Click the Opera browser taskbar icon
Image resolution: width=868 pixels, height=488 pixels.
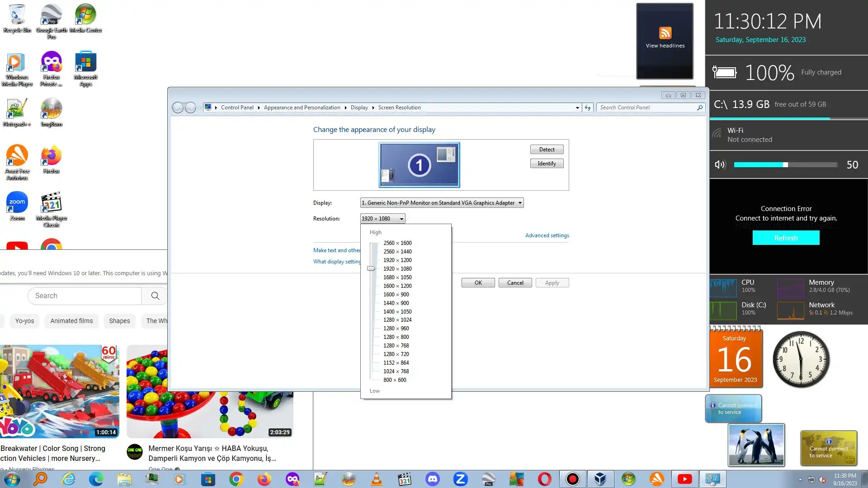(x=544, y=479)
